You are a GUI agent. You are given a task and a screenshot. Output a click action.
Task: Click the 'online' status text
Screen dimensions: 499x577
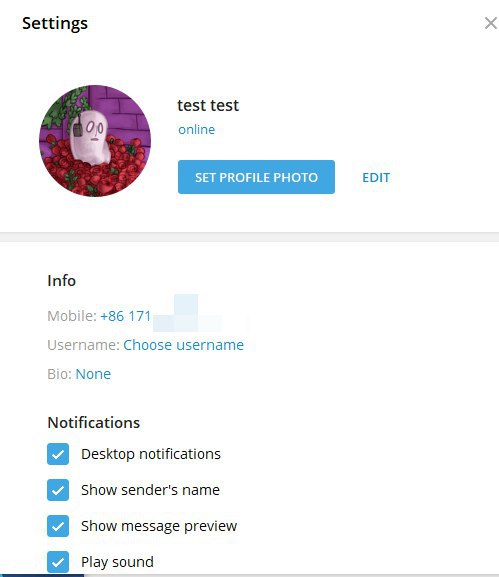click(x=197, y=130)
